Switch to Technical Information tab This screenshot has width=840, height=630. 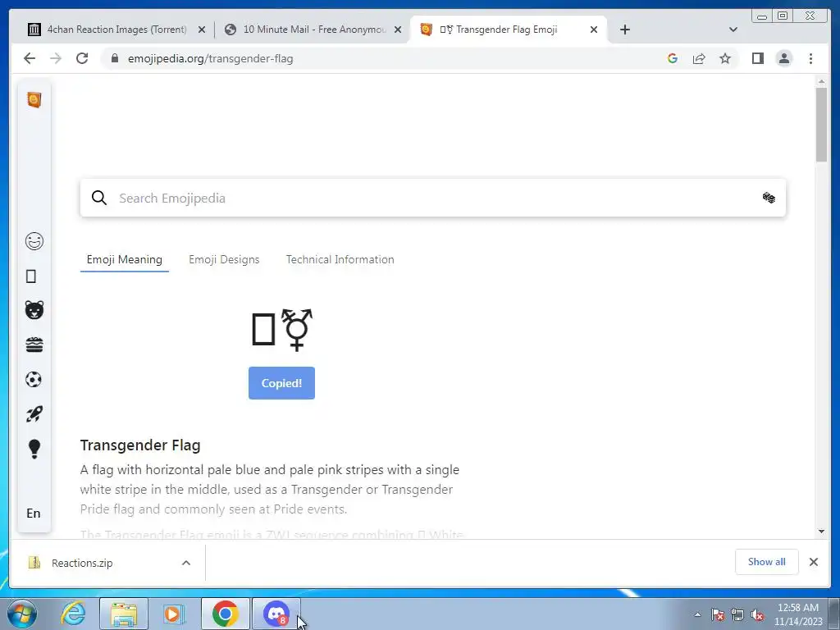340,260
